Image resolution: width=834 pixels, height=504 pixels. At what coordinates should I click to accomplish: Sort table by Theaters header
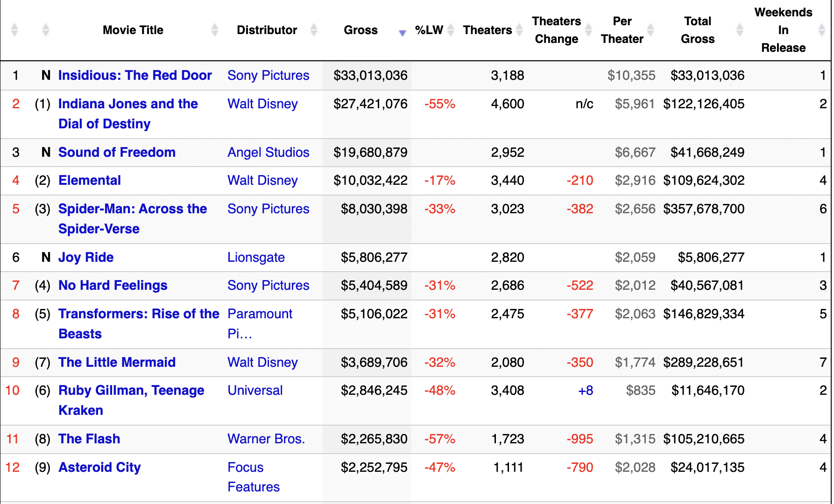[x=488, y=30]
